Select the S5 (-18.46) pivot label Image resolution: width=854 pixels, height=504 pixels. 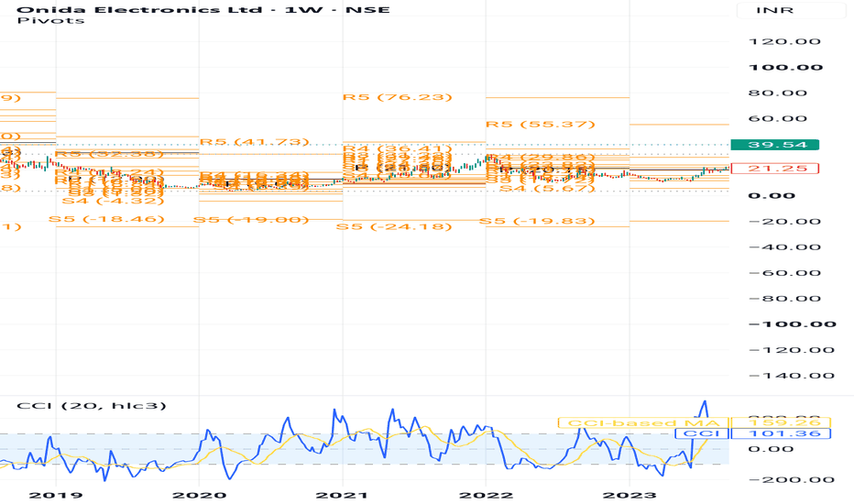106,219
